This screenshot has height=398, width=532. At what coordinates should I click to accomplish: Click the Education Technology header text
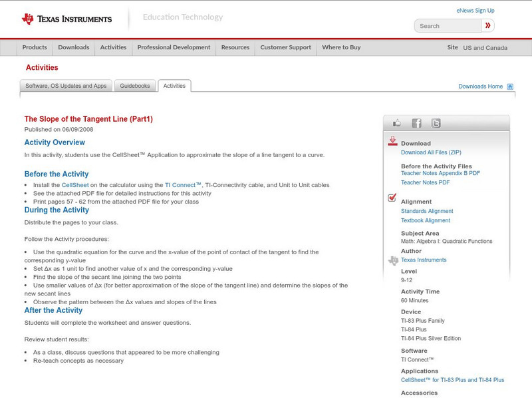click(x=183, y=17)
